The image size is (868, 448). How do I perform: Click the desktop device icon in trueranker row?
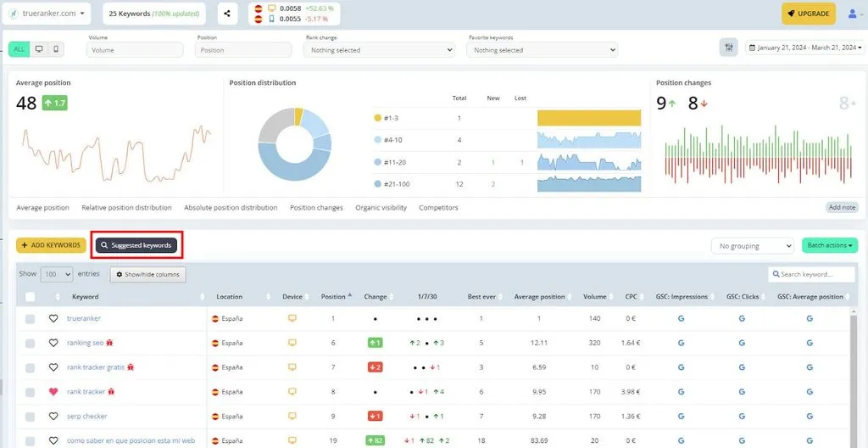[x=292, y=318]
